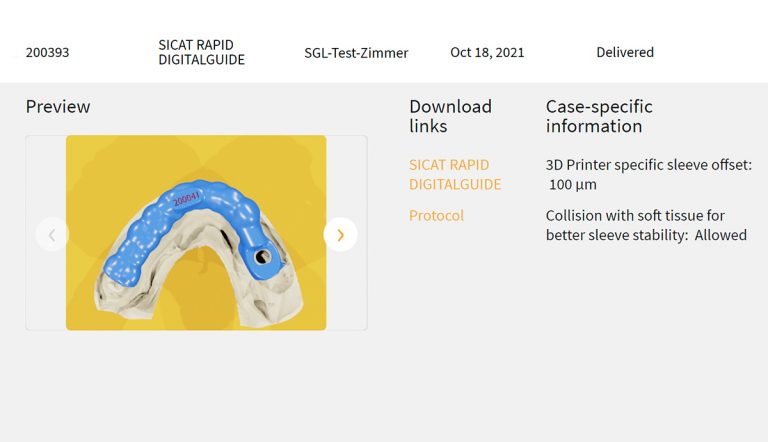Click the previous preview image arrow
The image size is (768, 442).
coord(52,235)
